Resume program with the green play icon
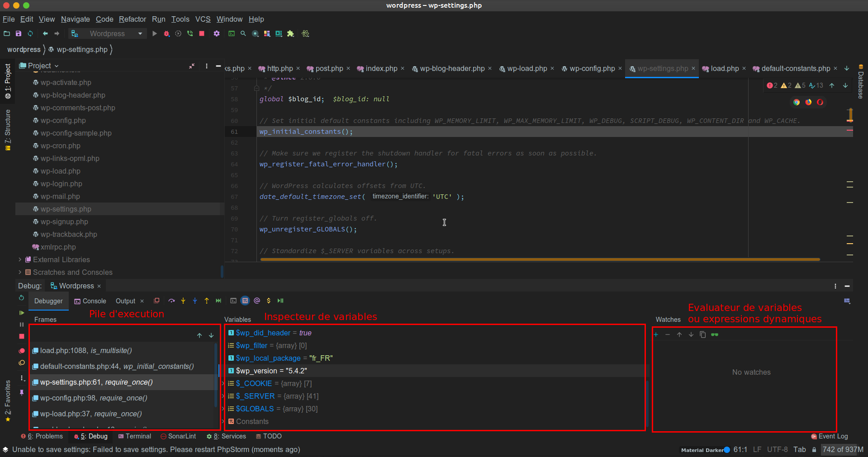This screenshot has height=457, width=868. (21, 312)
